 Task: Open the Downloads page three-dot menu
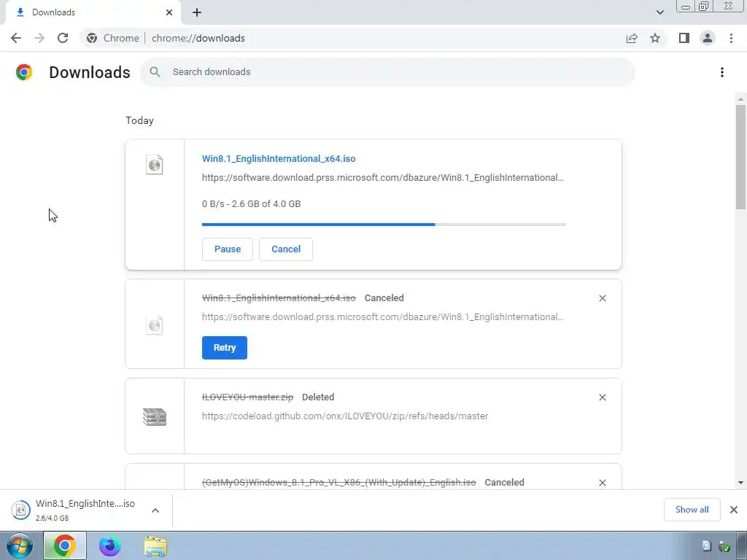click(722, 72)
